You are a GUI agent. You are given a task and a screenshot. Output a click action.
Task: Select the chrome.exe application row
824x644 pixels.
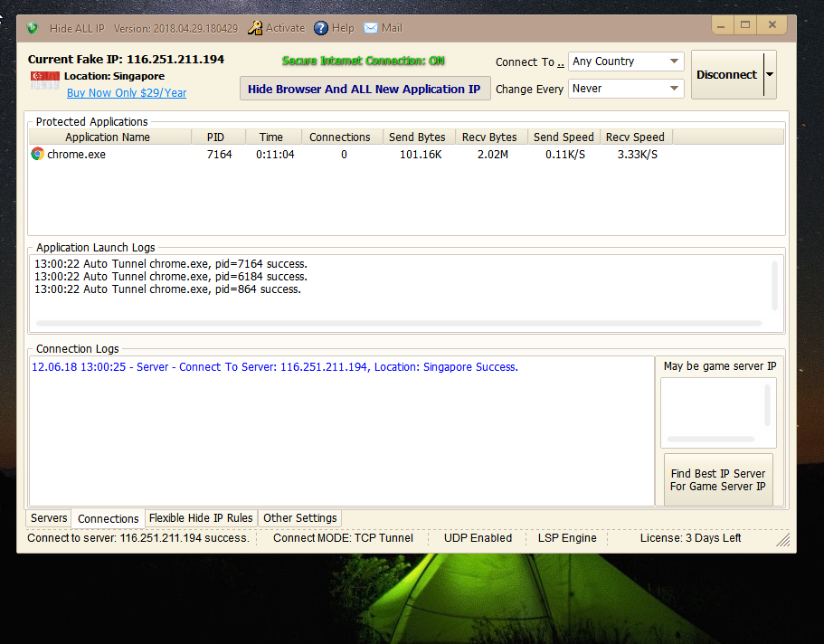click(406, 154)
